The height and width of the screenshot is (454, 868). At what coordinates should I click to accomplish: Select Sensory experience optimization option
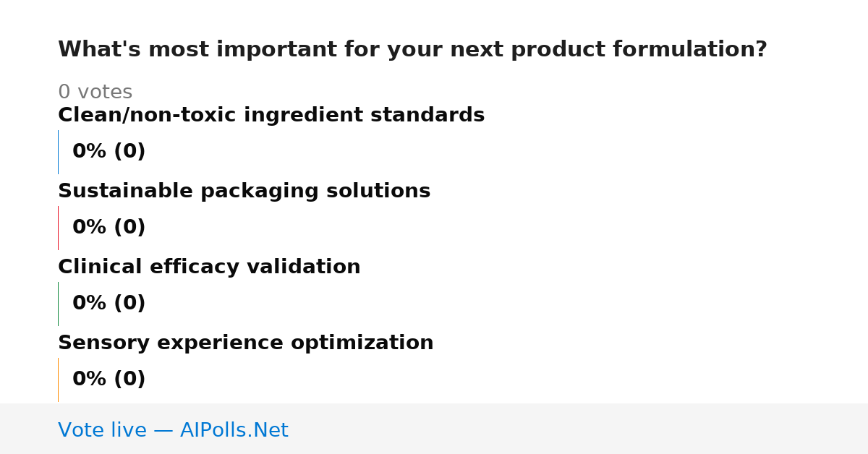(246, 343)
